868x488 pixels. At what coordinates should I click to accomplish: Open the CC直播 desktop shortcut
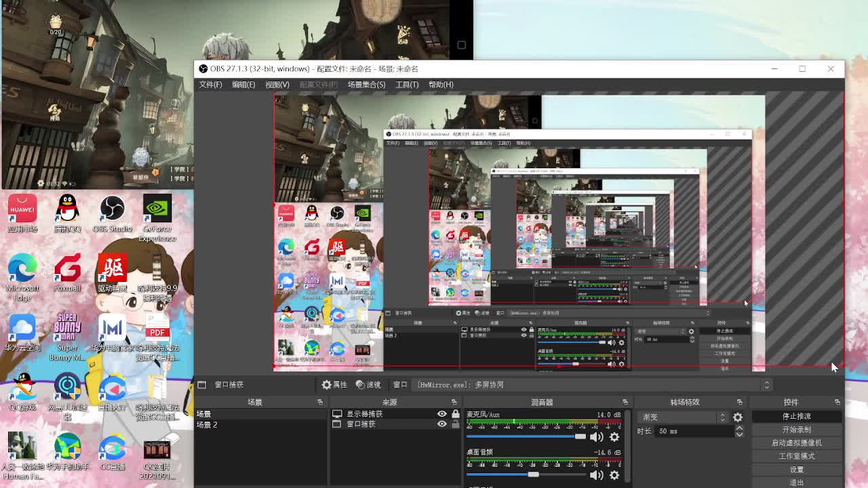112,451
